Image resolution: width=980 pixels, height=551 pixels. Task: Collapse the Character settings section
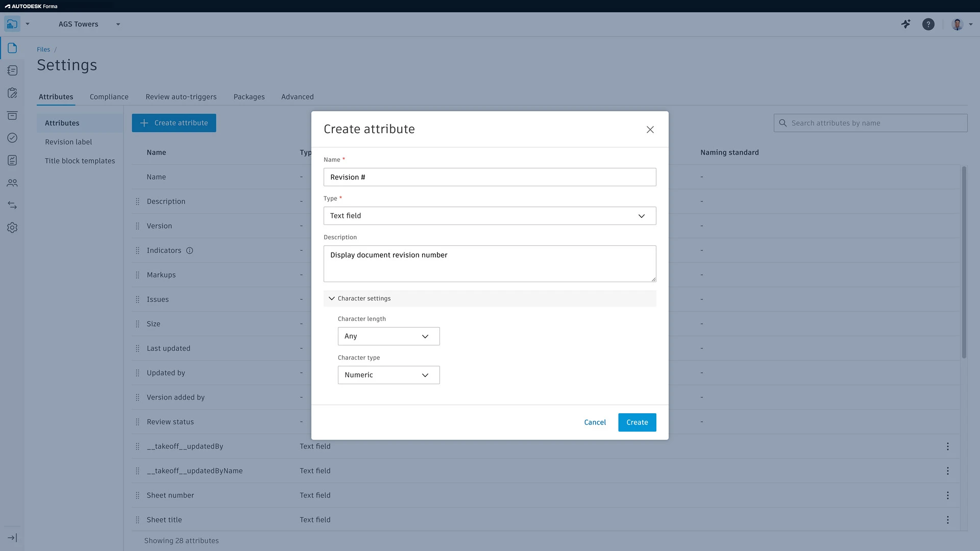pyautogui.click(x=490, y=298)
